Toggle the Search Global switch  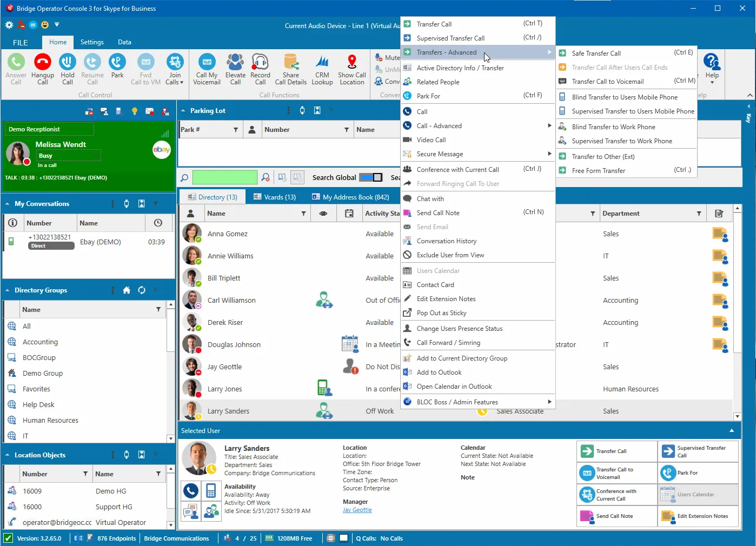370,177
